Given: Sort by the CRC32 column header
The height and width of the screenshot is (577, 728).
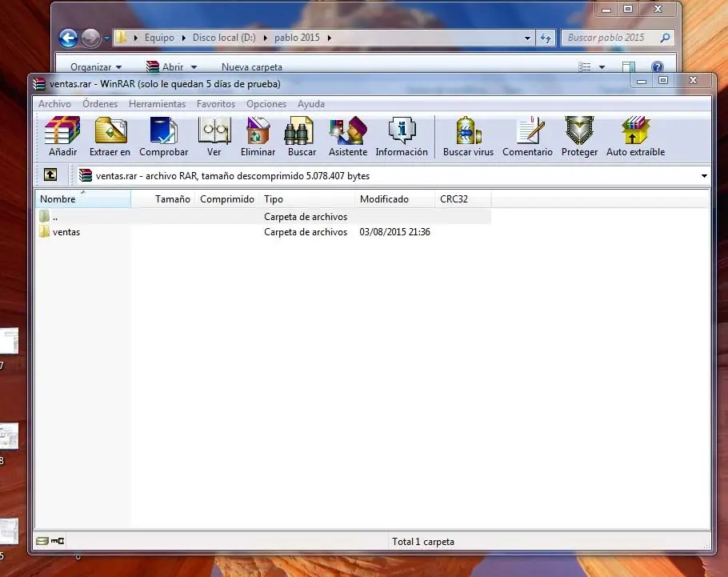Looking at the screenshot, I should (x=463, y=198).
